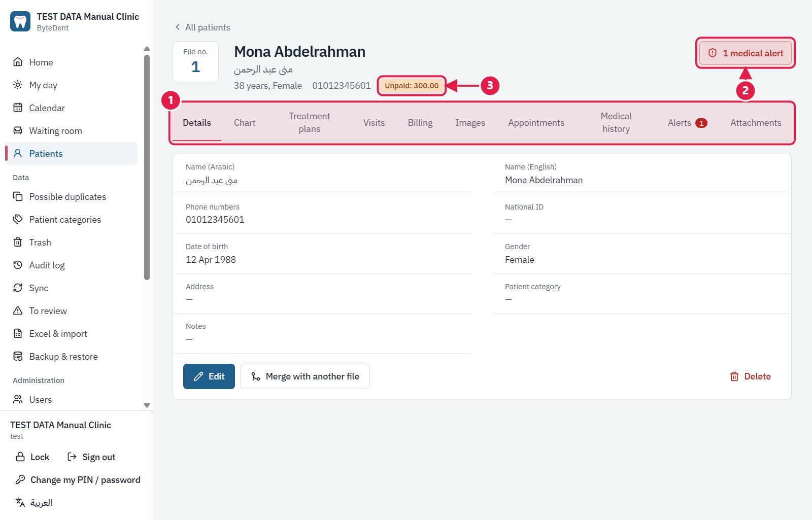Click the sidebar scroll down arrow

pos(147,405)
